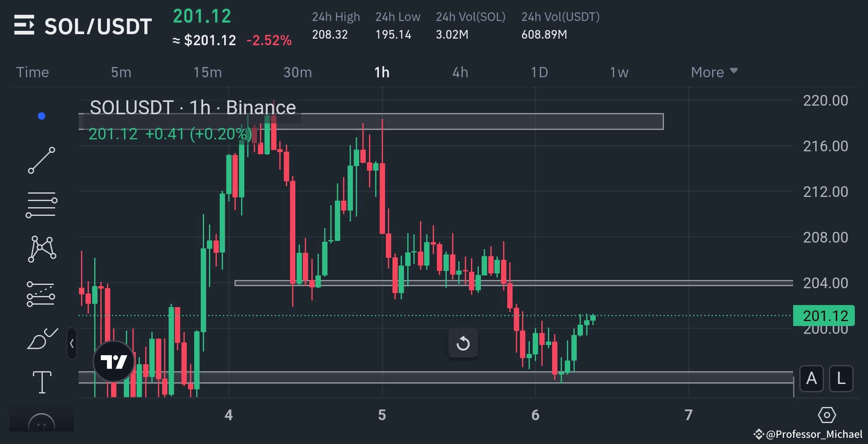Click the blue notification dot on sidebar
The width and height of the screenshot is (868, 444).
[x=41, y=116]
